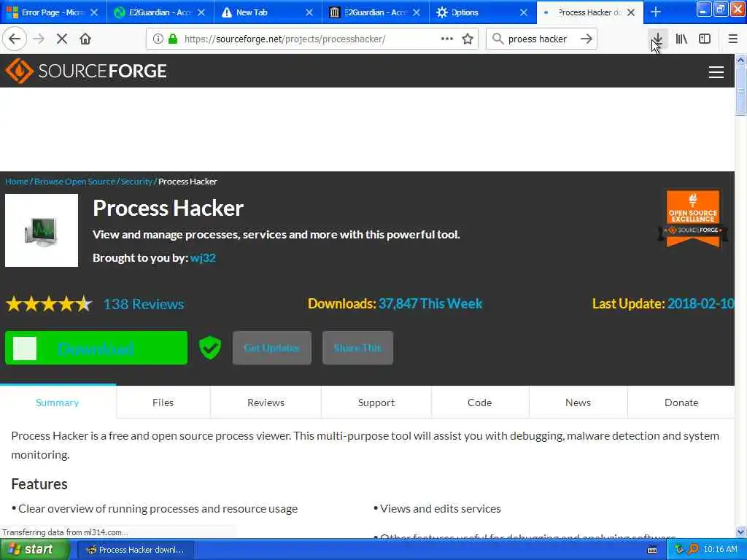
Task: Click Process Hacker taskbar button
Action: [x=135, y=550]
